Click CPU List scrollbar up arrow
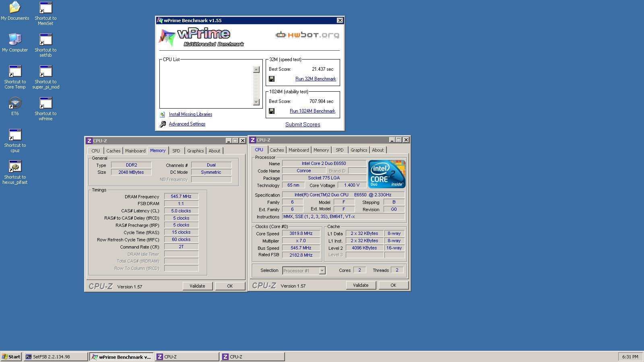Screen dimensions: 644x362 click(x=256, y=70)
